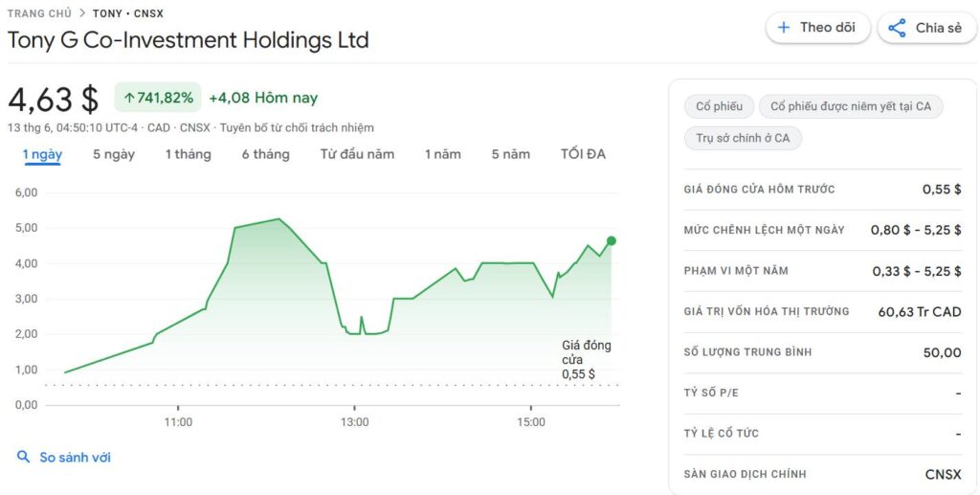The height and width of the screenshot is (495, 980).
Task: Select the Cổ phiếu chip
Action: (720, 106)
